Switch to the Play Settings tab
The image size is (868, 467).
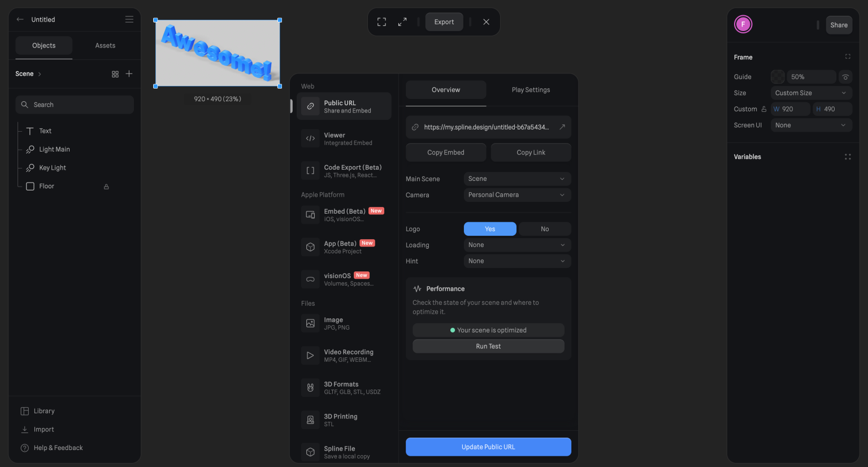[x=531, y=90]
